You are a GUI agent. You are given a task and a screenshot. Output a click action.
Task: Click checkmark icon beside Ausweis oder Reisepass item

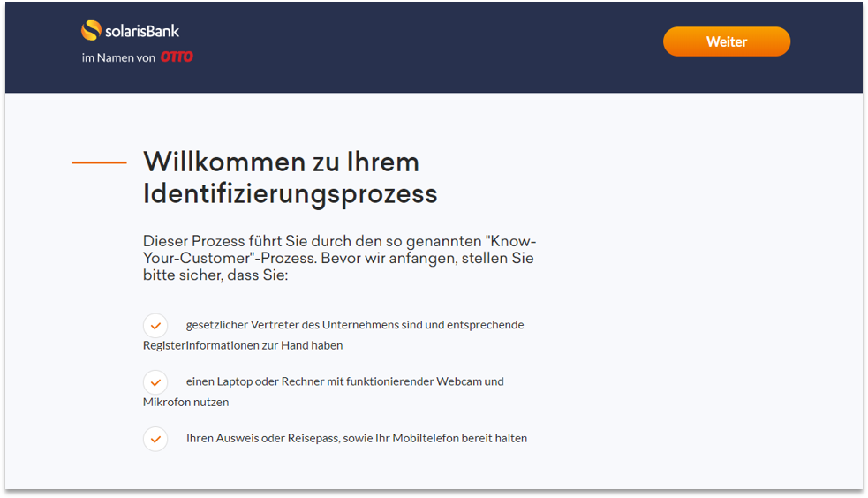pos(155,439)
